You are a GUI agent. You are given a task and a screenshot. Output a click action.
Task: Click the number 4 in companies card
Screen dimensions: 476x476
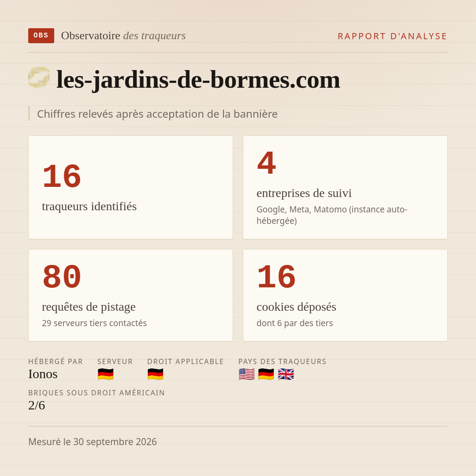point(266,163)
